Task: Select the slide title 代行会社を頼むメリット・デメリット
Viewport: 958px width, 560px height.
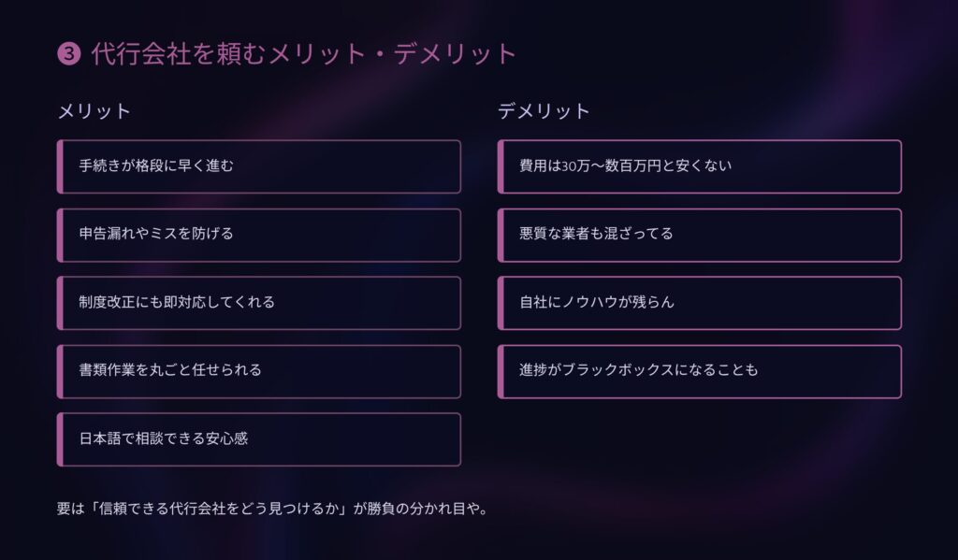Action: click(x=304, y=53)
